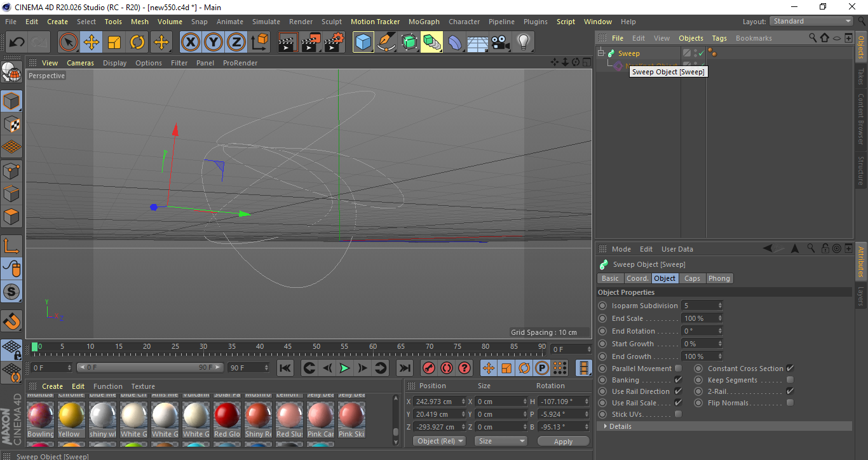Toggle Use Rail Direction checkbox
This screenshot has width=868, height=460.
pyautogui.click(x=678, y=391)
